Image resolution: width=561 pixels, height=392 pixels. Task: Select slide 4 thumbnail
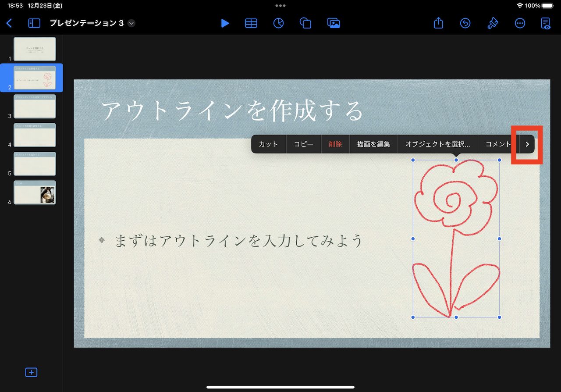point(35,135)
